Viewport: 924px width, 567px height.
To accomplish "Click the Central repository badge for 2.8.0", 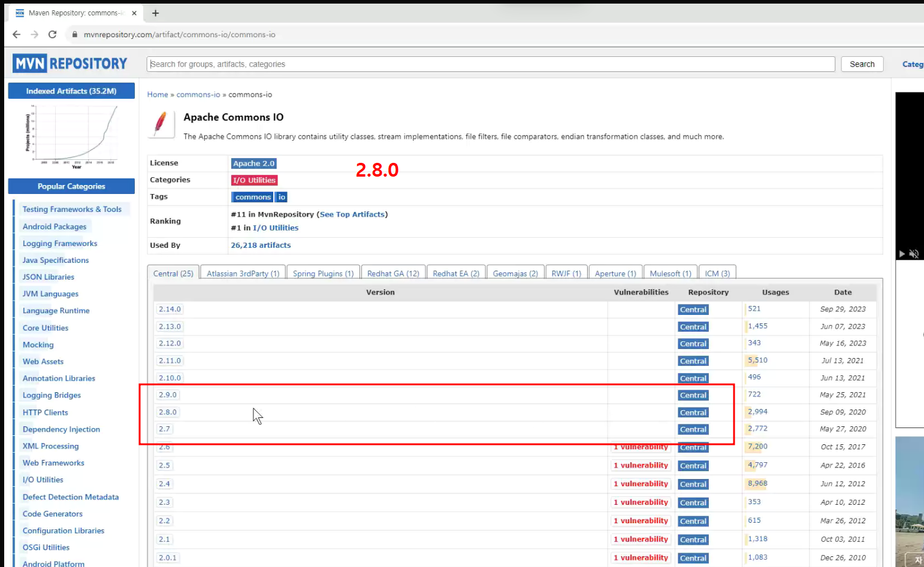I will [x=693, y=413].
